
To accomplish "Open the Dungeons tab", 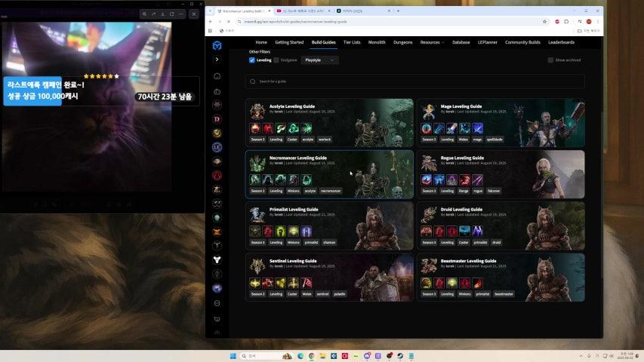I will coord(402,42).
